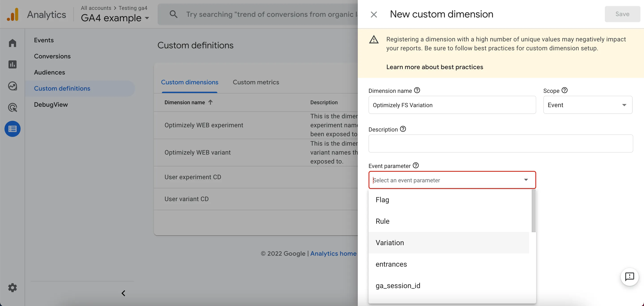Click the Dimension name help icon

pyautogui.click(x=417, y=90)
